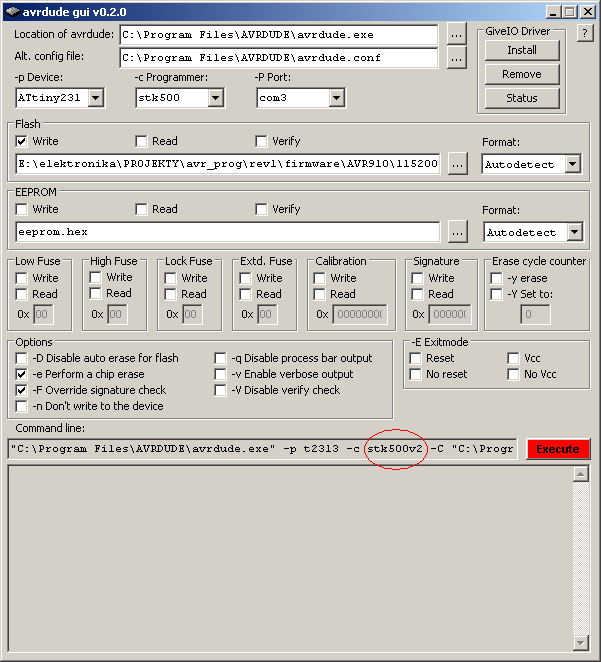Open the help question mark button

click(585, 33)
